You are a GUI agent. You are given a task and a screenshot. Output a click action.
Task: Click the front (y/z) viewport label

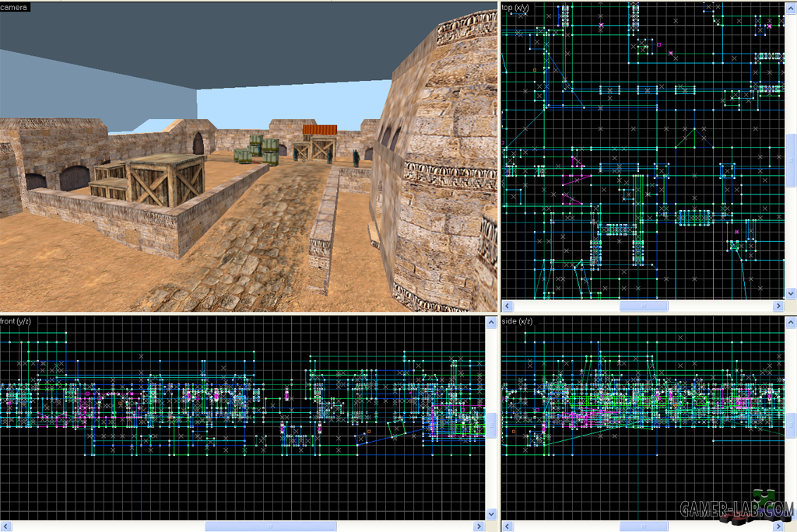point(16,321)
